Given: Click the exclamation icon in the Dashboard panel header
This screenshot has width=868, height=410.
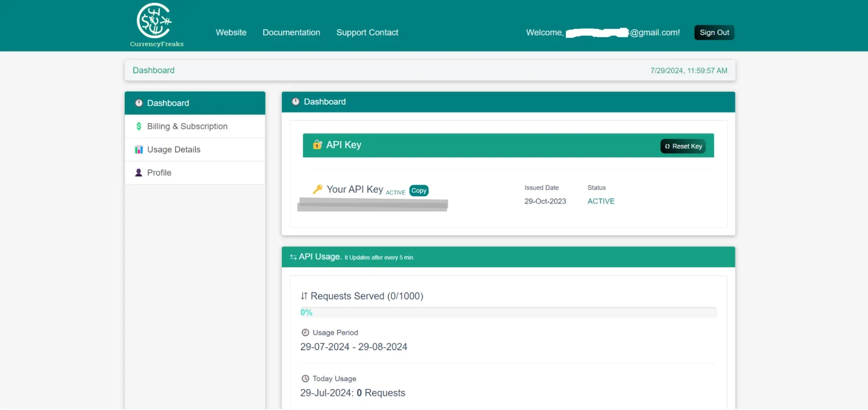Looking at the screenshot, I should point(296,102).
